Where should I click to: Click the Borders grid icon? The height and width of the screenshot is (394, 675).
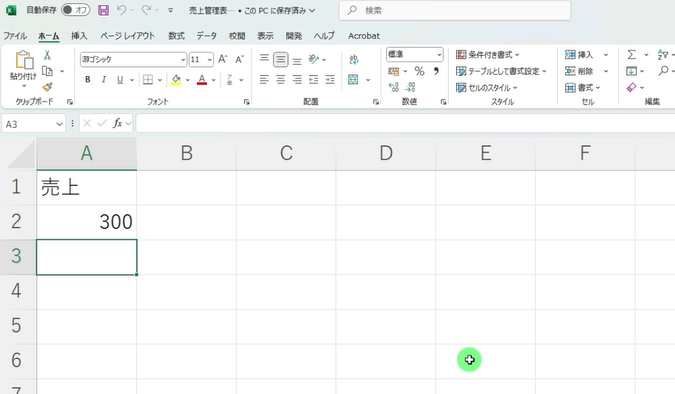pos(148,80)
